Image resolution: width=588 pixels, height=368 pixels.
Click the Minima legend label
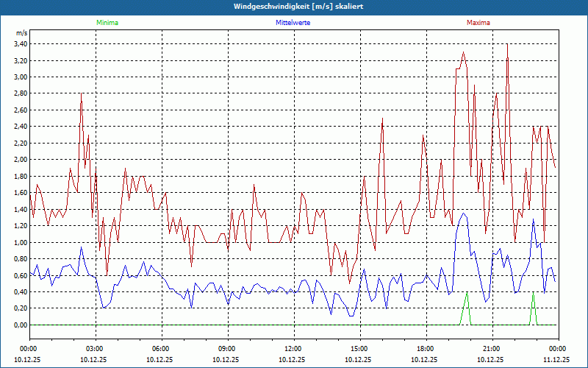[x=107, y=23]
